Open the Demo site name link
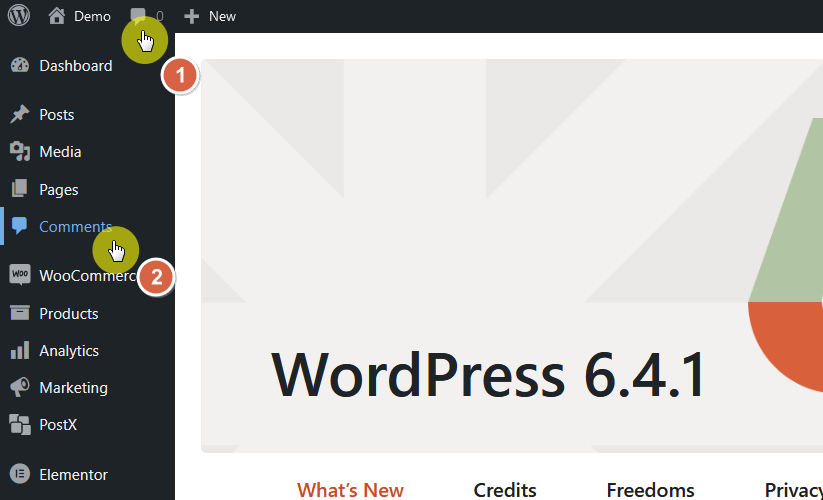Screen dimensions: 823x500 [92, 16]
